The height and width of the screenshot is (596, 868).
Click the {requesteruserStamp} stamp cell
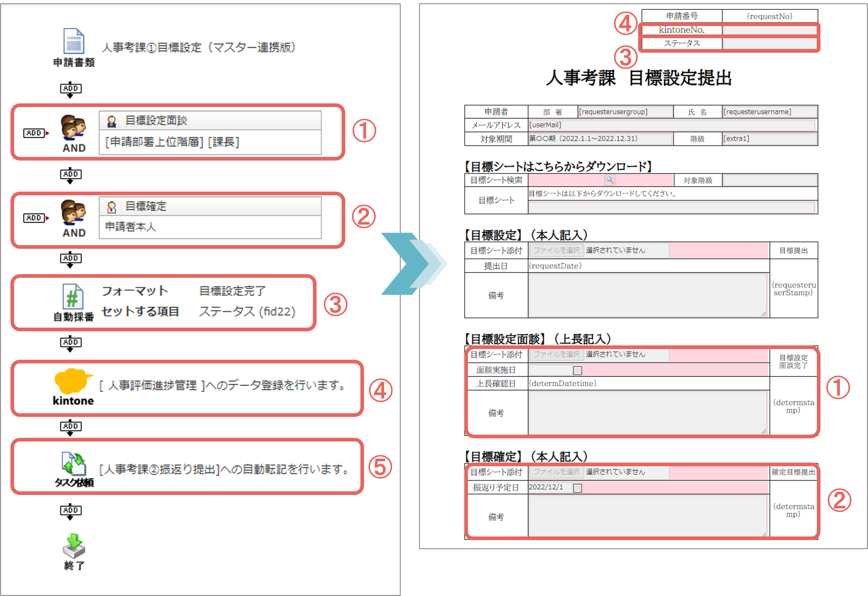click(794, 288)
